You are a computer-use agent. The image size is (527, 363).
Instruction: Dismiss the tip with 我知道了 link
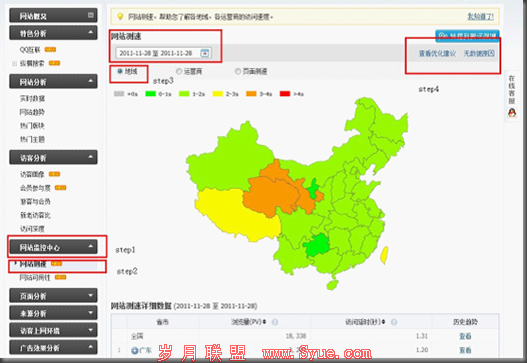click(x=481, y=16)
